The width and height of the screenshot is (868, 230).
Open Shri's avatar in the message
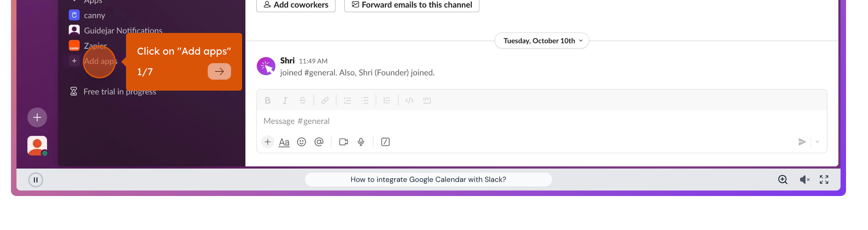point(266,66)
